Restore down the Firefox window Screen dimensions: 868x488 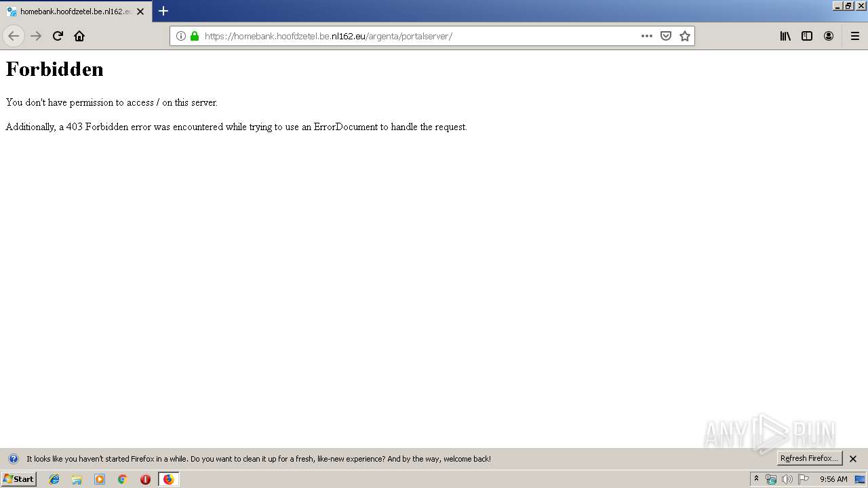848,5
